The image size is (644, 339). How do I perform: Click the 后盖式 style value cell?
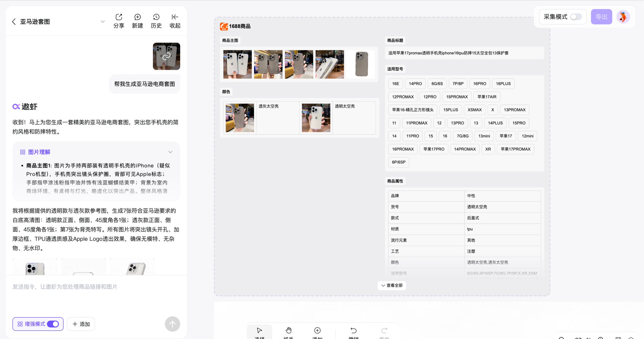tap(502, 218)
